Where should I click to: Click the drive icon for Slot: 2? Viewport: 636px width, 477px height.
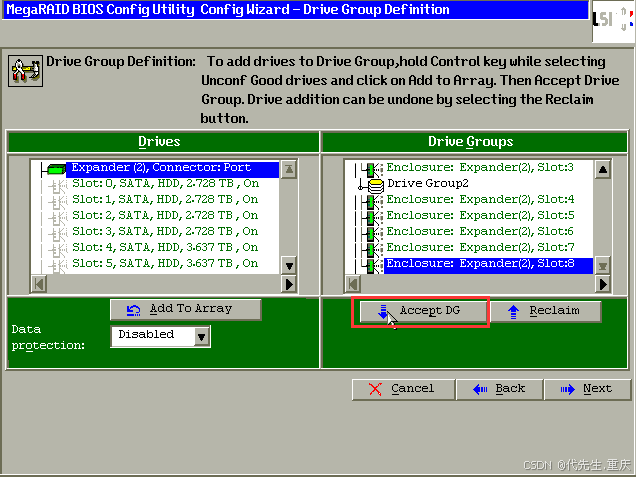point(58,217)
